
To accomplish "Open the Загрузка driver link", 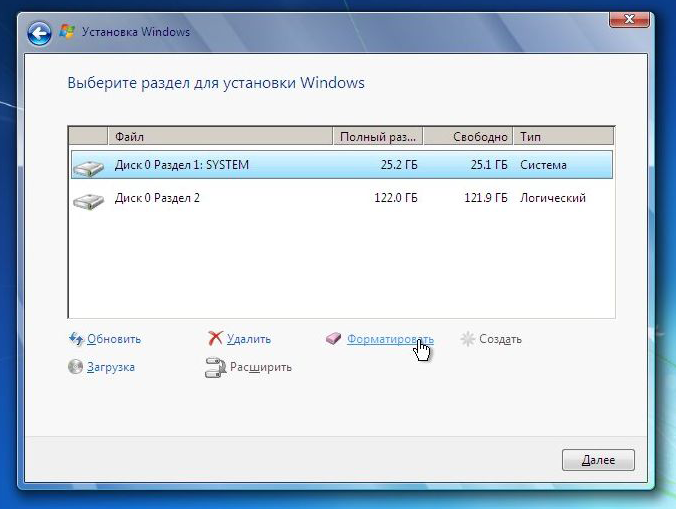I will (x=111, y=367).
